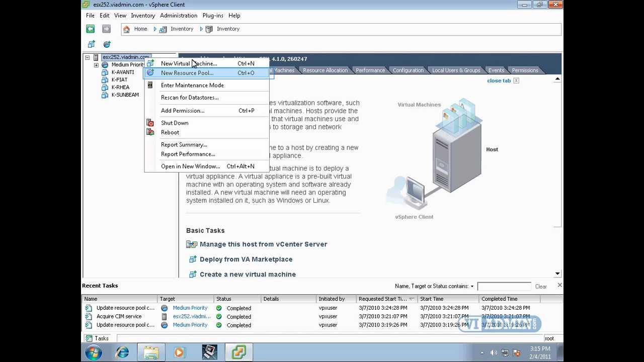Open the Windows Start menu
Screen dimensions: 644x362
click(x=94, y=352)
